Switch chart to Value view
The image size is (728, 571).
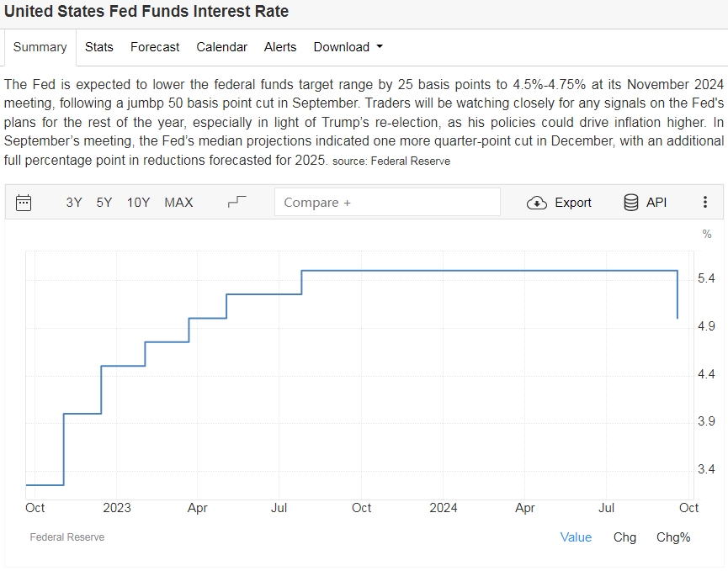tap(576, 537)
